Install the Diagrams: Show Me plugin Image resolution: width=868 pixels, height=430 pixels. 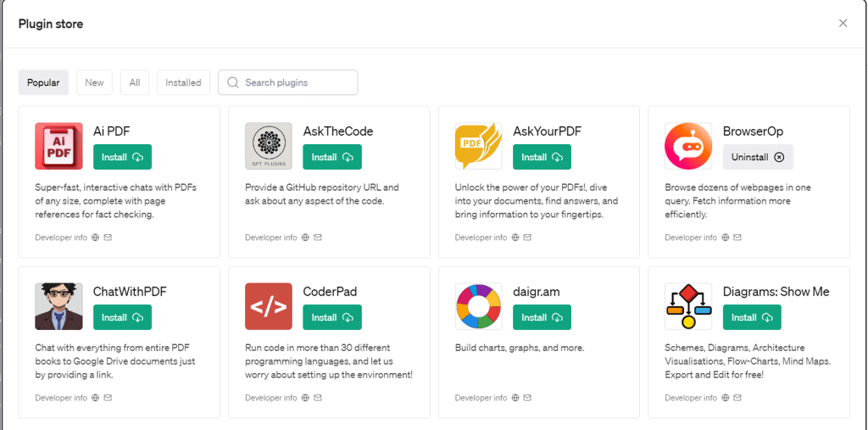pos(752,317)
